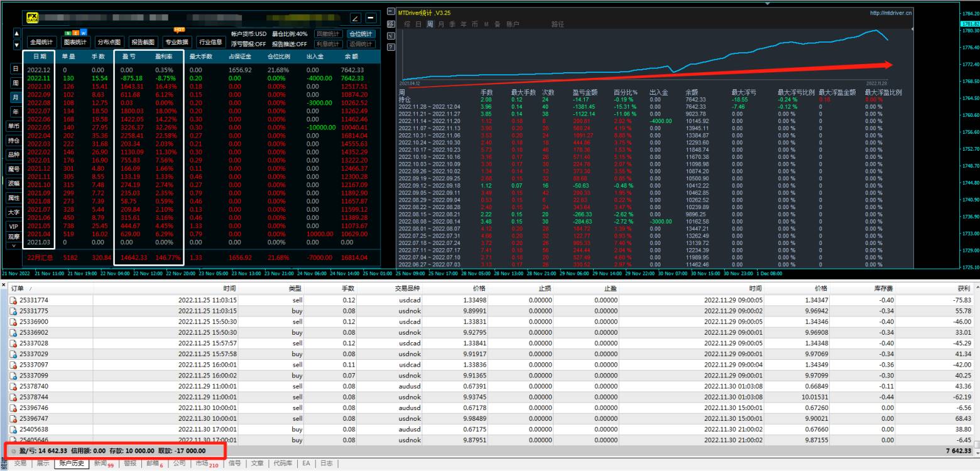Toggle the 仓位统计 statistics option
The width and height of the screenshot is (980, 471).
(x=361, y=34)
